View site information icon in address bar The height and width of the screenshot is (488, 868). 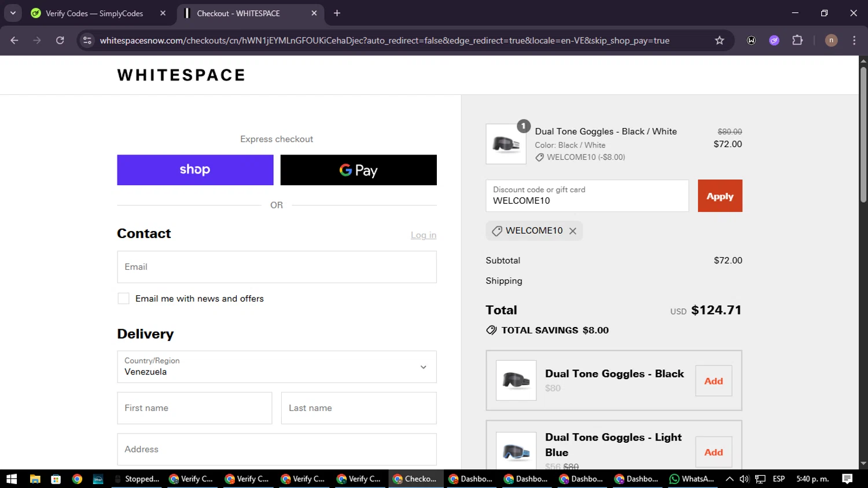87,41
